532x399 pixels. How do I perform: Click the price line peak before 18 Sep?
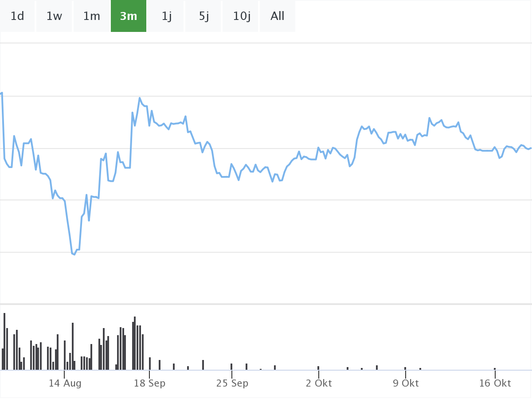coord(140,98)
